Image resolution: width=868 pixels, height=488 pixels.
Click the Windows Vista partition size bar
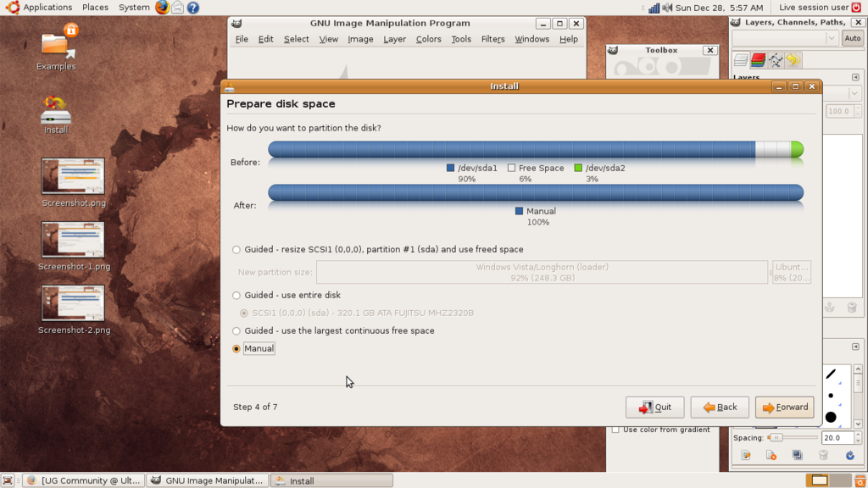click(x=542, y=272)
